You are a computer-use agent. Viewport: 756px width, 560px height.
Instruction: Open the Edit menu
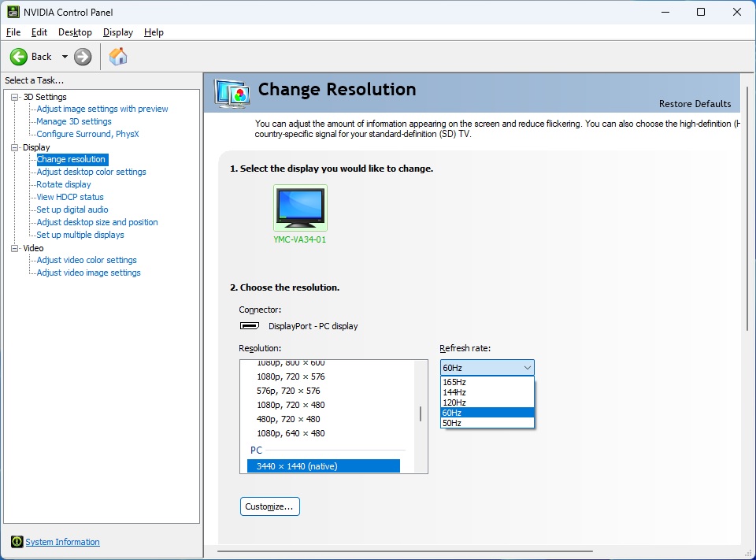pos(39,32)
